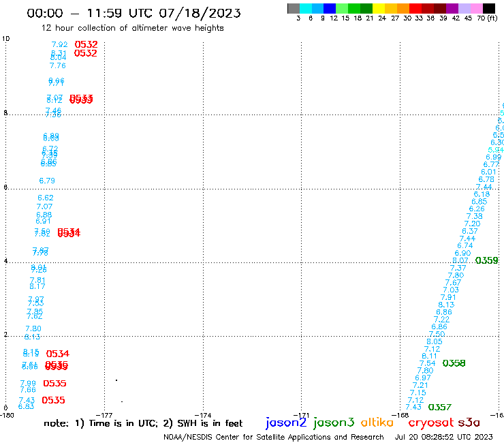
Task: Click the 'jason3' satellite legend label
Action: click(334, 423)
